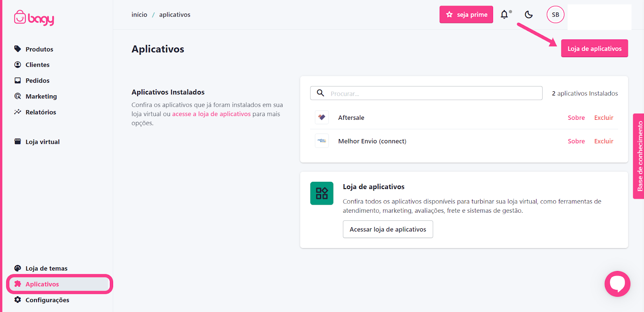This screenshot has height=312, width=644.
Task: Open Configurações in the sidebar
Action: click(47, 300)
